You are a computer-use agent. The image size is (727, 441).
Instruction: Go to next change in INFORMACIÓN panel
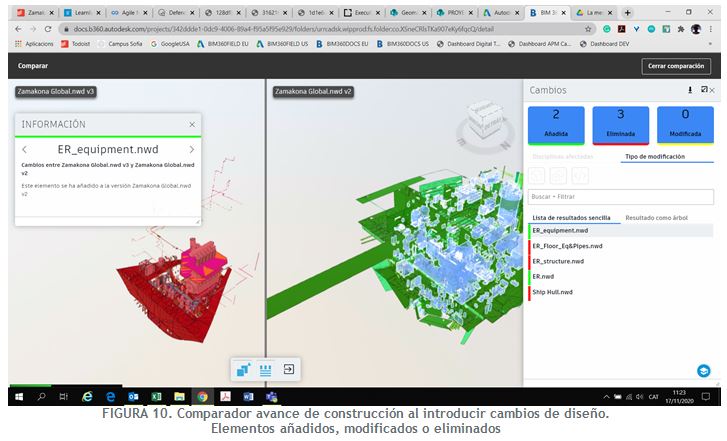(x=191, y=149)
